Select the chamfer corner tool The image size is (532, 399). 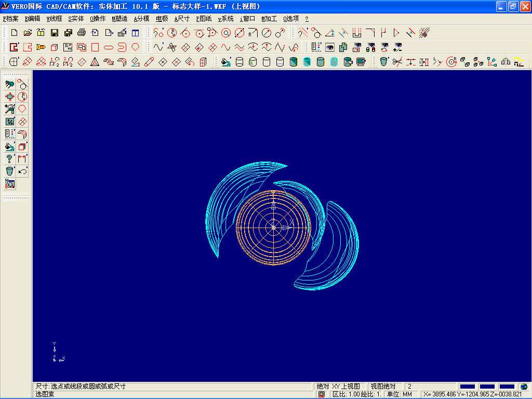[370, 33]
